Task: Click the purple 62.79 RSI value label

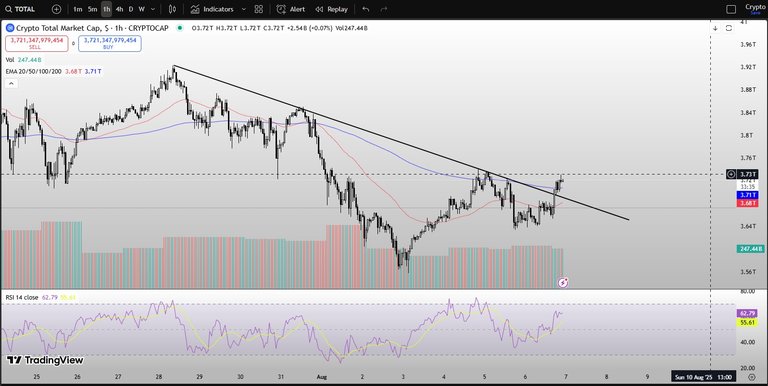Action: (747, 313)
